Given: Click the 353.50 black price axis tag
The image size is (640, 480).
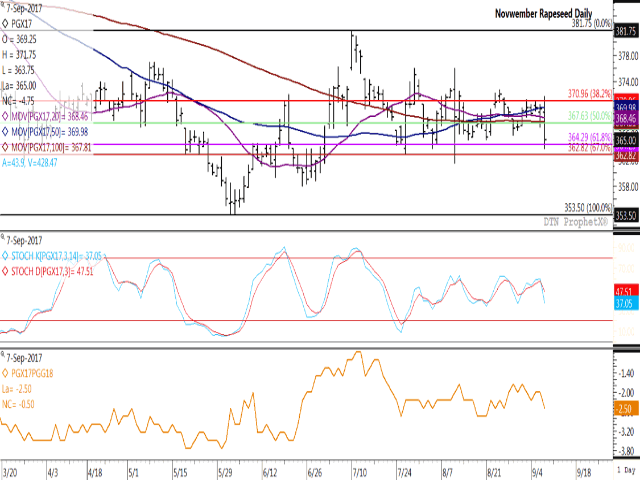Looking at the screenshot, I should (x=626, y=216).
